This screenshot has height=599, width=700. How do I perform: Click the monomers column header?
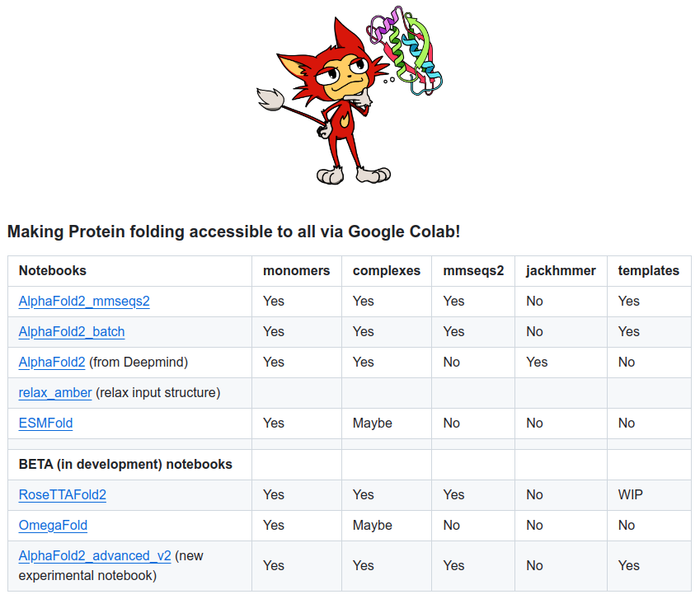(297, 271)
